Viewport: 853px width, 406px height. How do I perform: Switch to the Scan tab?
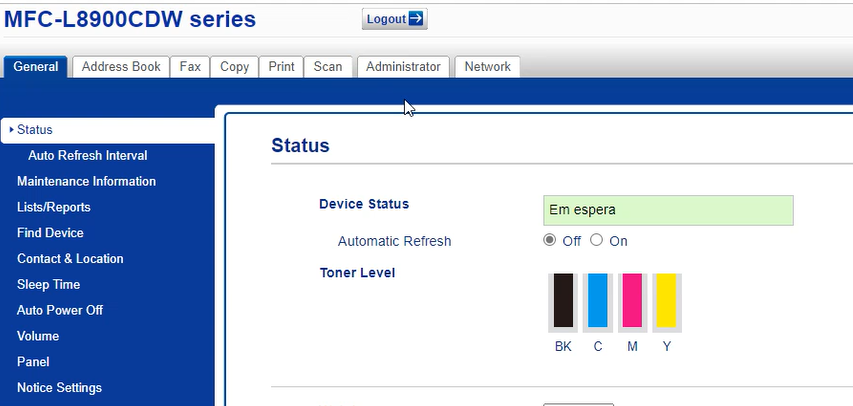(328, 67)
